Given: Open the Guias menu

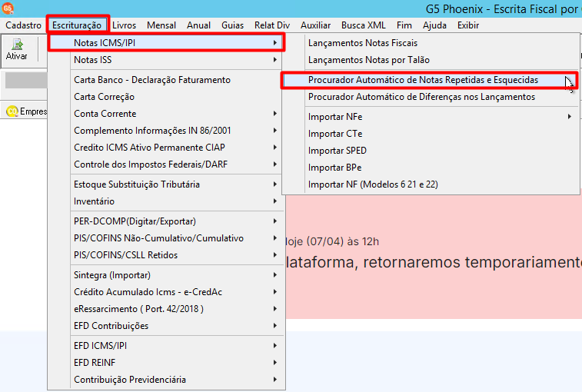Looking at the screenshot, I should 233,25.
